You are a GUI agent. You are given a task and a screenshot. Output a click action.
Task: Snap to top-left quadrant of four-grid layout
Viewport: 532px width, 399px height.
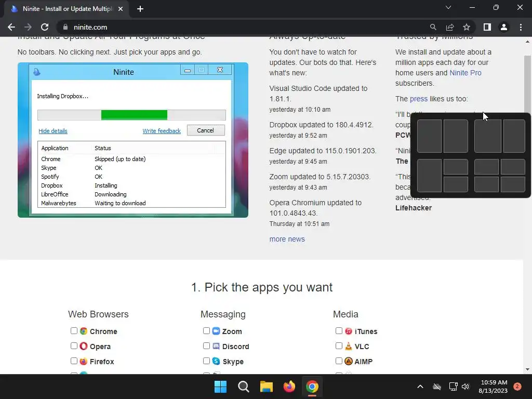click(486, 167)
